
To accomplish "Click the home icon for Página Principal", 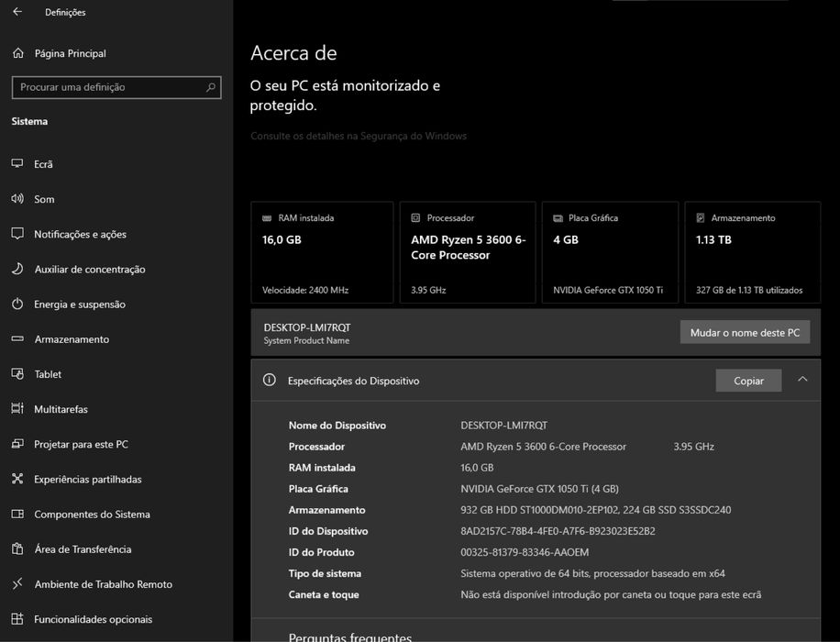I will click(x=18, y=53).
